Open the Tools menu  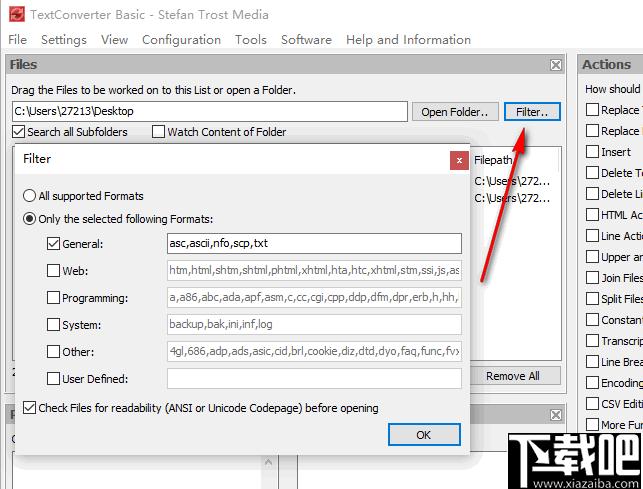(x=251, y=40)
